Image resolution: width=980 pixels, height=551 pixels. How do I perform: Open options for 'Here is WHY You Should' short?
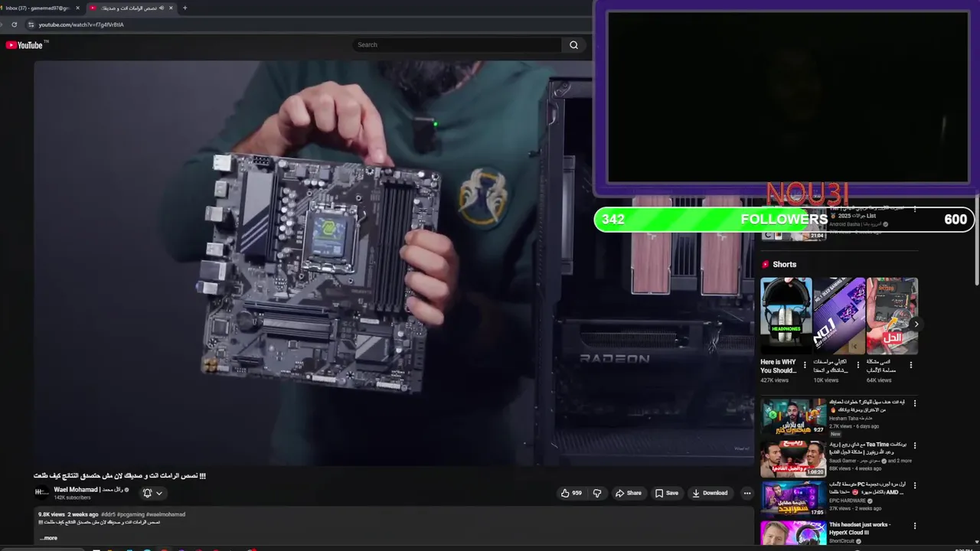coord(805,365)
